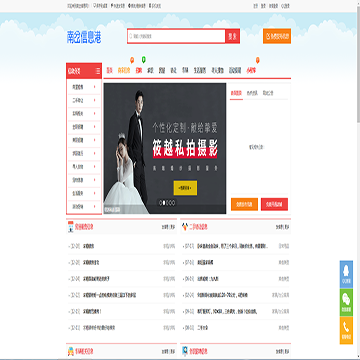
Task: Select the first carousel dot on the banner
Action: click(160, 202)
